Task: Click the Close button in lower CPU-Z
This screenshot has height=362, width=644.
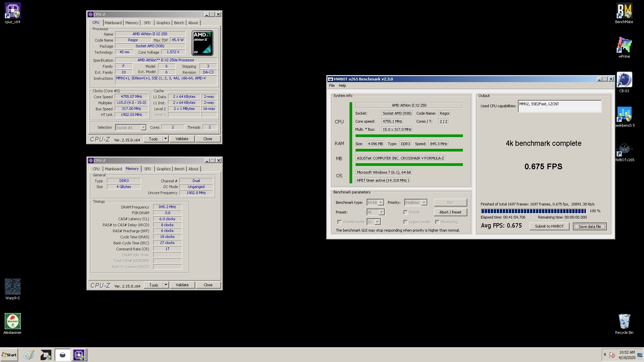Action: (208, 285)
